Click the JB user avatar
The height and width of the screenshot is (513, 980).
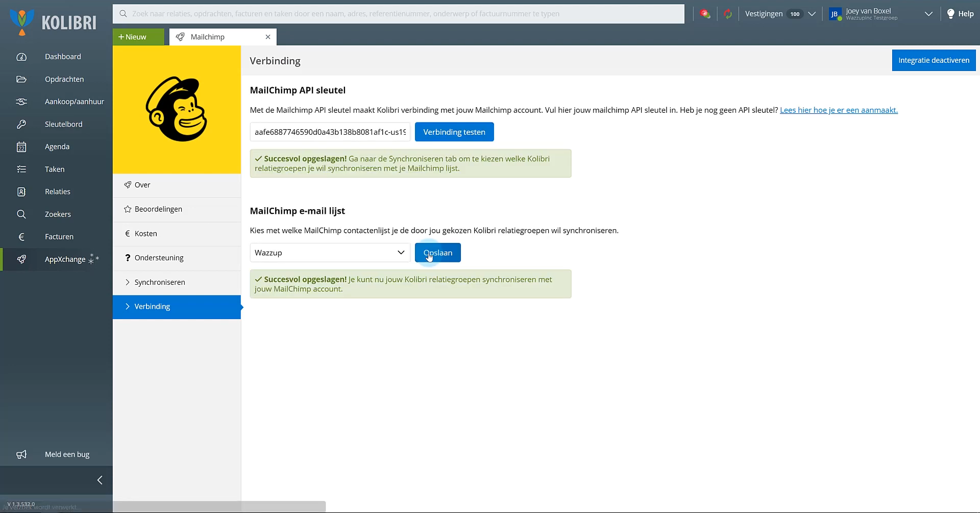point(835,14)
